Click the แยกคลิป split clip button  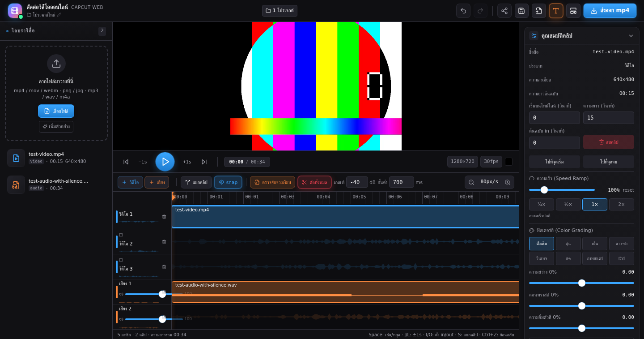tap(196, 182)
